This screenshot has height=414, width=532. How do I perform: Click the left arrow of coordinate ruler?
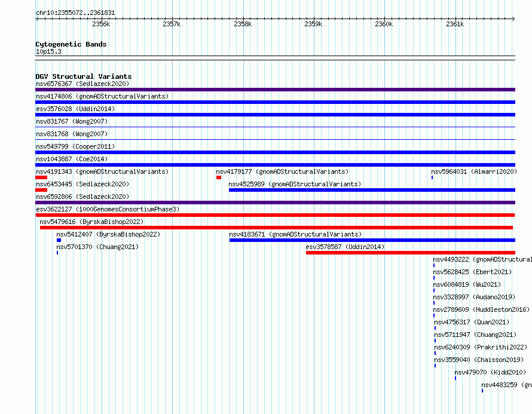coord(37,19)
